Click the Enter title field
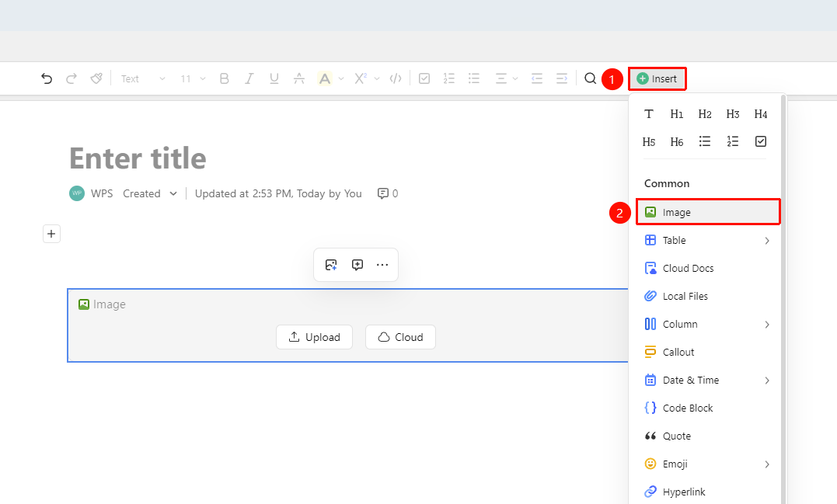This screenshot has height=504, width=837. pyautogui.click(x=138, y=158)
